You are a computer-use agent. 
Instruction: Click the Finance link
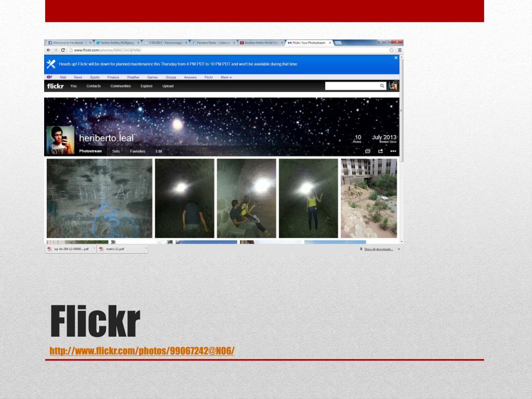coord(113,77)
